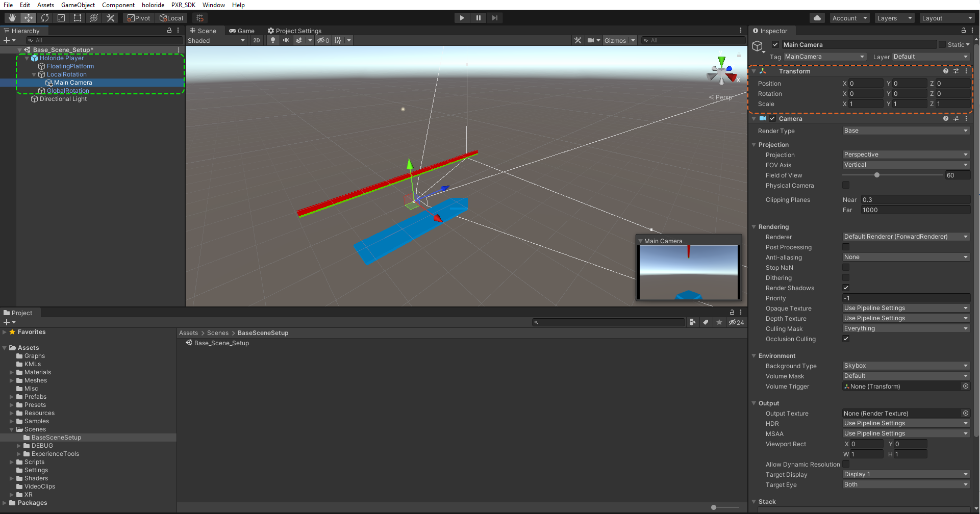The width and height of the screenshot is (980, 514).
Task: Click the Gizmos button
Action: 615,40
